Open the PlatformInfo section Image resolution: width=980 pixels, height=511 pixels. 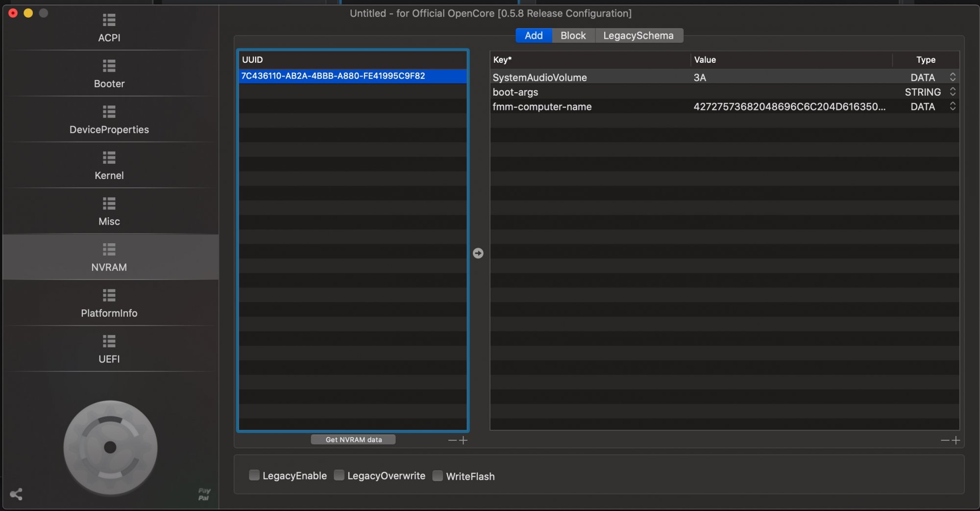coord(109,303)
